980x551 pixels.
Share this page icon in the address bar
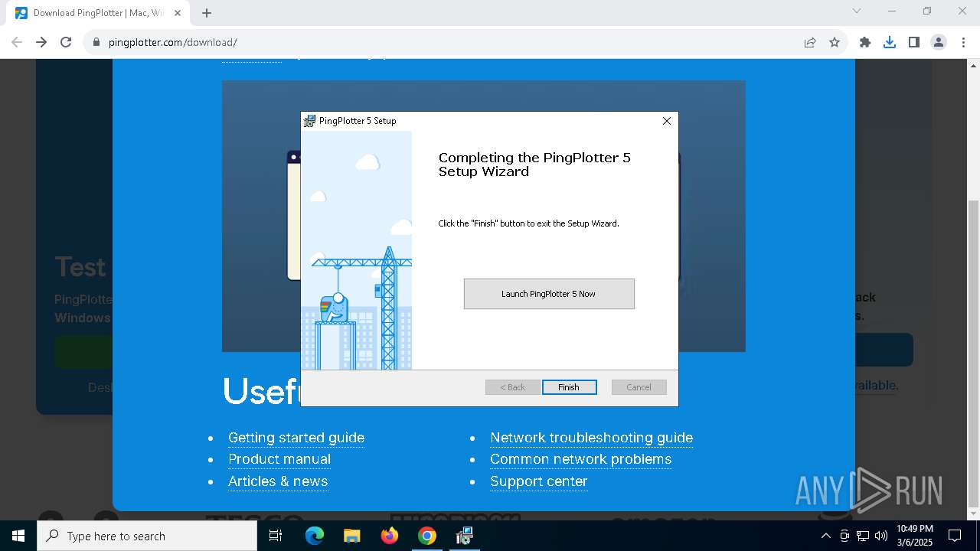[810, 42]
